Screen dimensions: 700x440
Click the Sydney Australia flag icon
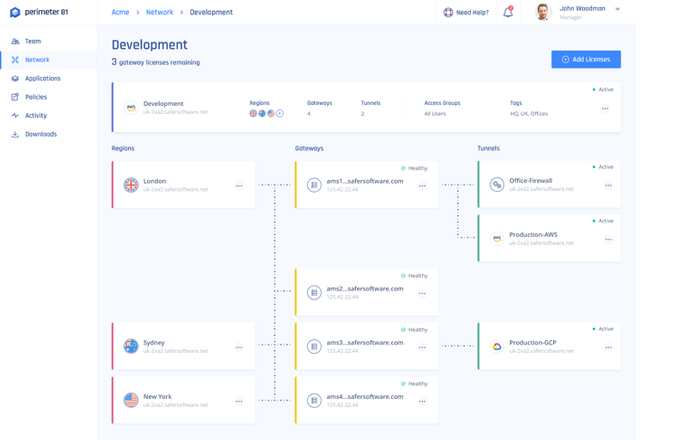click(x=131, y=346)
